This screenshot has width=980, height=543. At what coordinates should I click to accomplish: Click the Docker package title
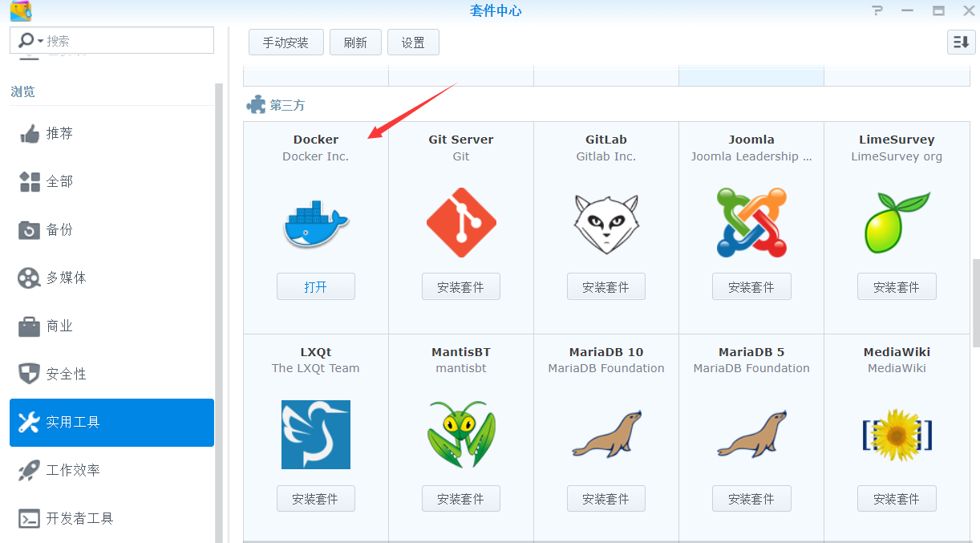click(x=316, y=140)
